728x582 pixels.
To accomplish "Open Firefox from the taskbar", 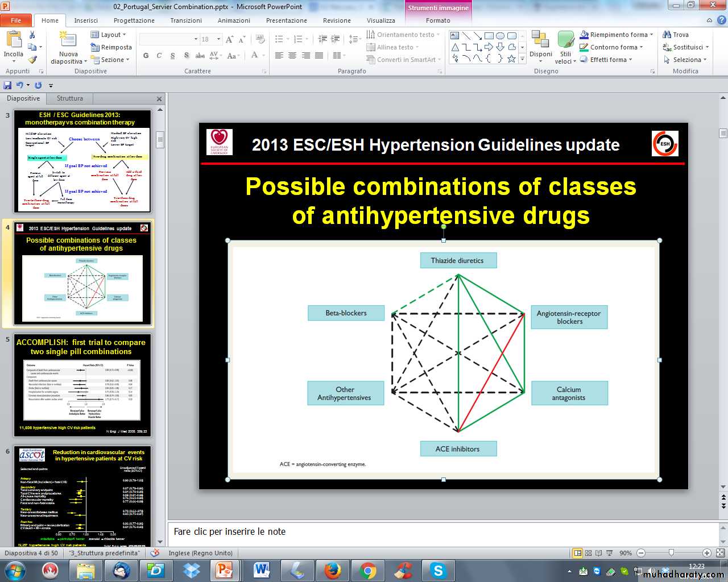I will [x=332, y=569].
